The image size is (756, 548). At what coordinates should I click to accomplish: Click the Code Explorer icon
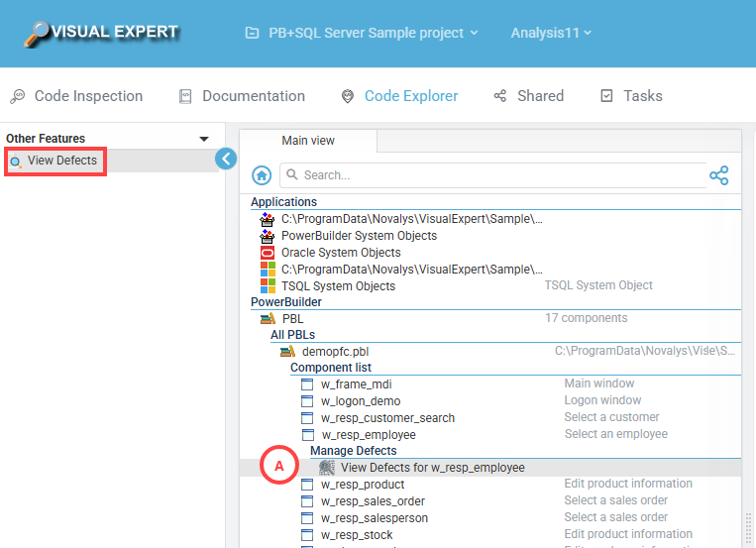pos(347,96)
